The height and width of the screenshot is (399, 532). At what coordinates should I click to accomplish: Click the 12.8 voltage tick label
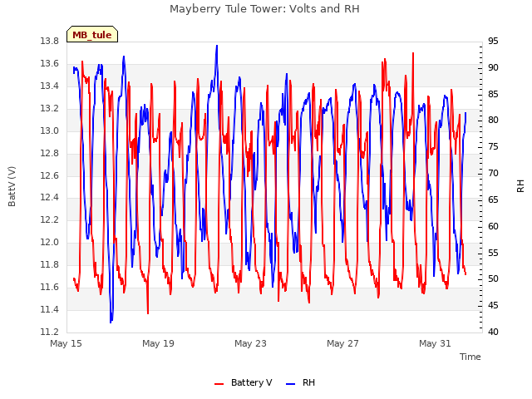click(49, 153)
